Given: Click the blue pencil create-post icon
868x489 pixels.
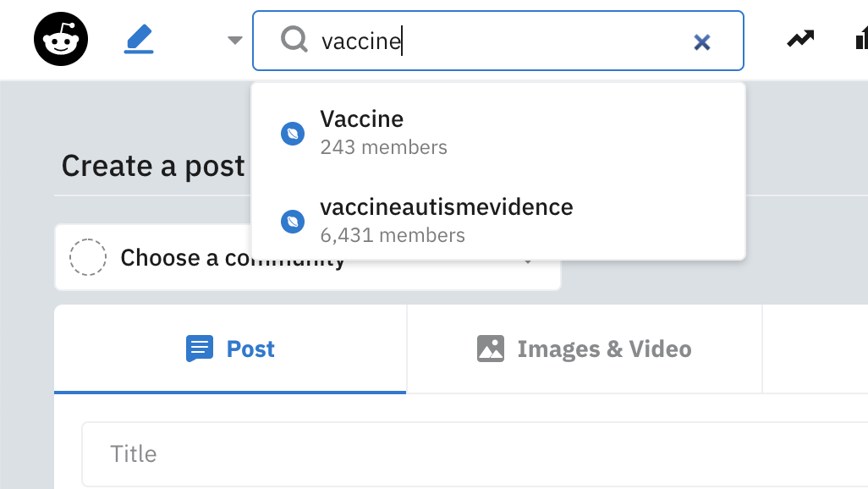Looking at the screenshot, I should pyautogui.click(x=139, y=40).
